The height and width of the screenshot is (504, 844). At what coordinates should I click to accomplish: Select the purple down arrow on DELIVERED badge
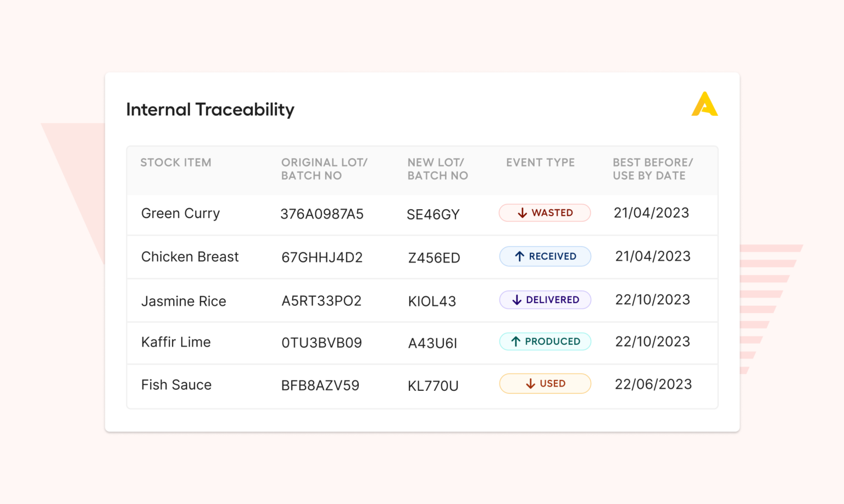click(517, 300)
